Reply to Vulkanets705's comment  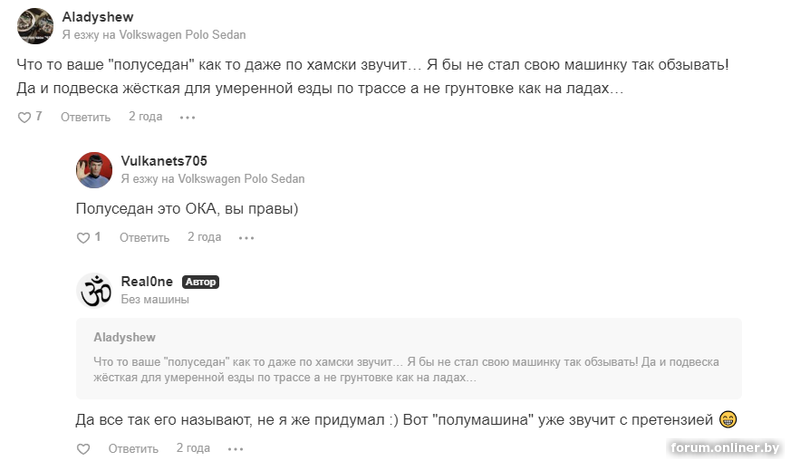pos(144,238)
